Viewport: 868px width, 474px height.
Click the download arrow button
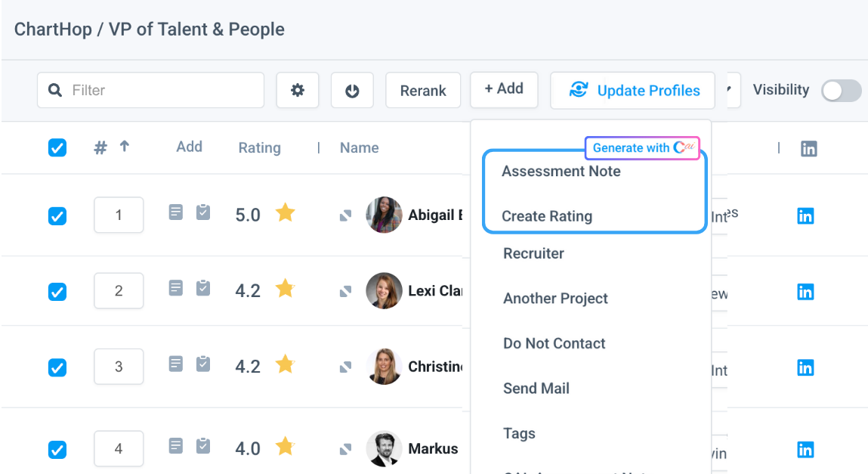[352, 90]
